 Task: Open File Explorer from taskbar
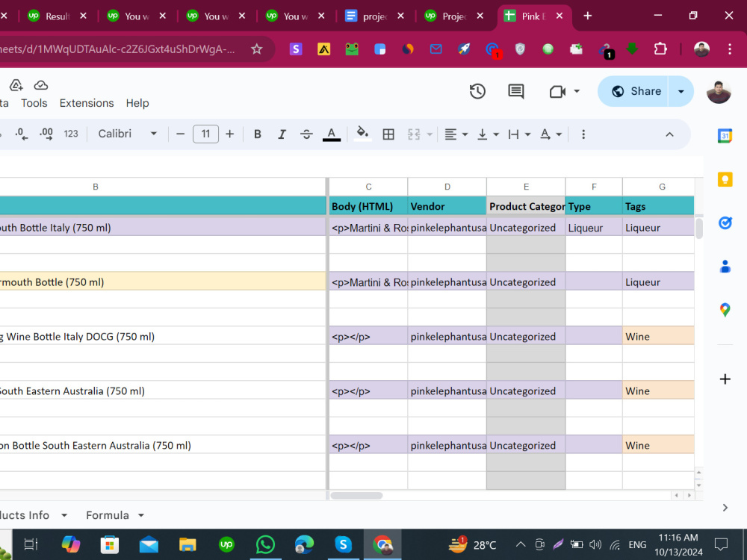(x=187, y=544)
